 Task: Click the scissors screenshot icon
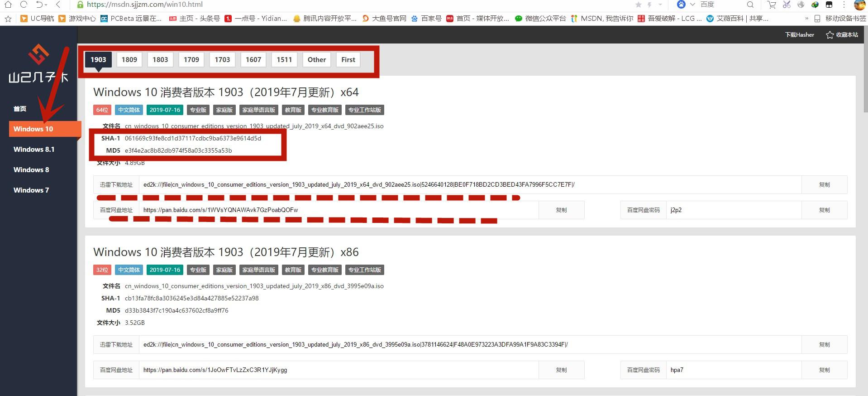787,5
